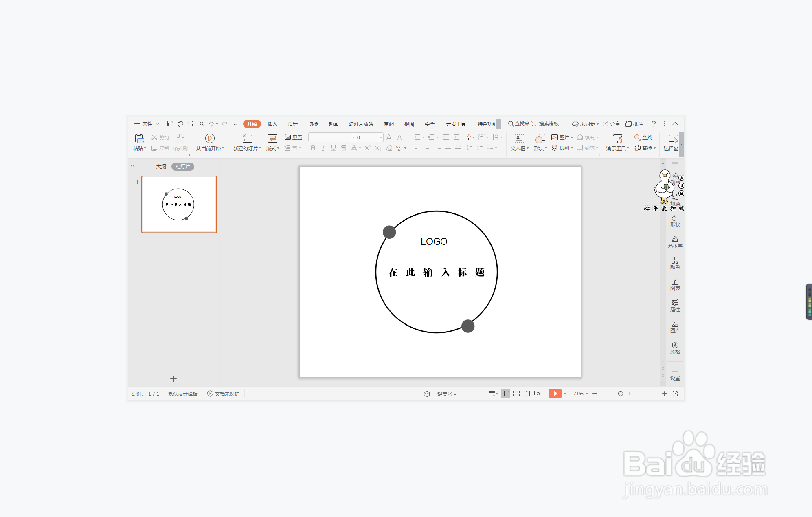Expand the 形状 shapes dropdown
The width and height of the screenshot is (812, 517).
point(540,149)
